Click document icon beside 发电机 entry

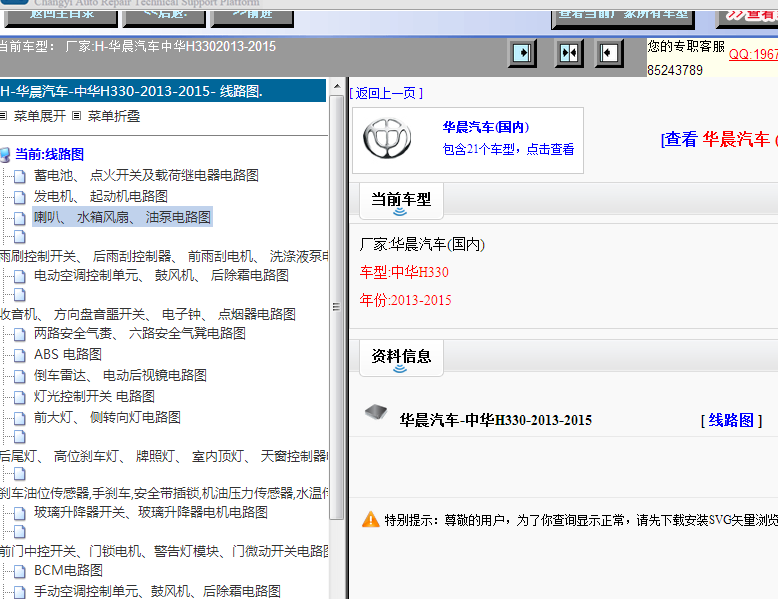19,197
